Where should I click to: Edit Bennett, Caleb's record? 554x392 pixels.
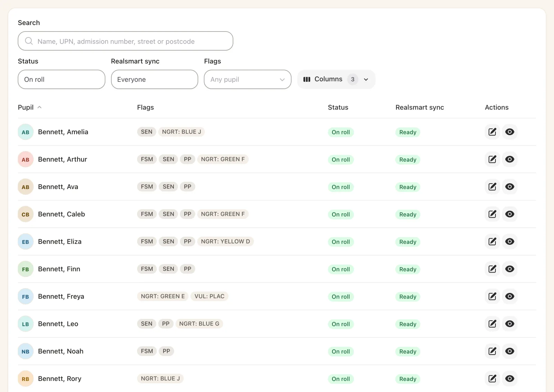[x=492, y=214]
